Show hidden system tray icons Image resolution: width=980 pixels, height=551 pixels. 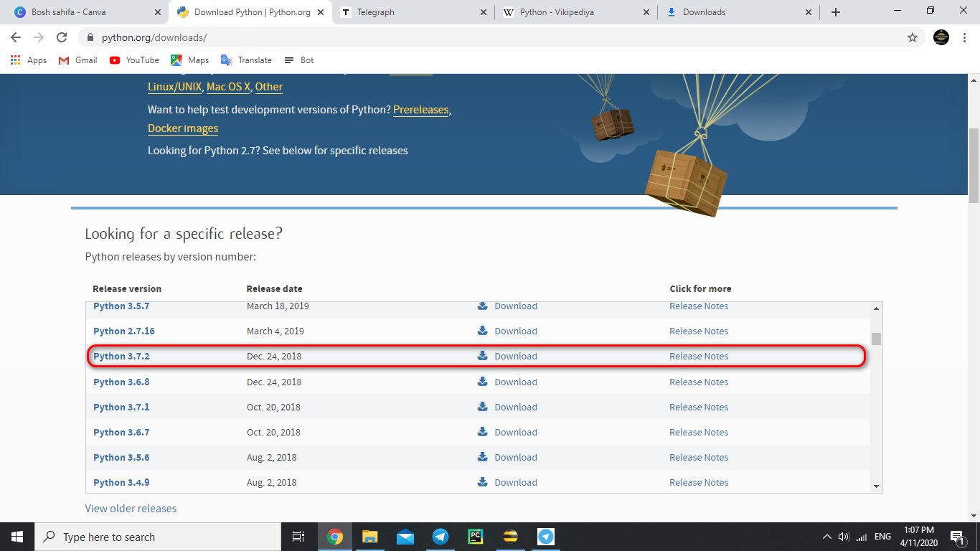pos(826,537)
